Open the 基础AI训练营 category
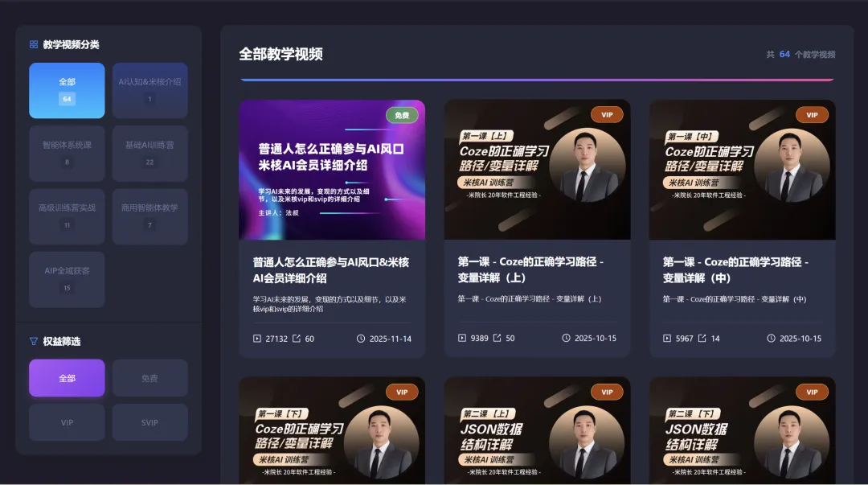The height and width of the screenshot is (485, 868). click(150, 154)
